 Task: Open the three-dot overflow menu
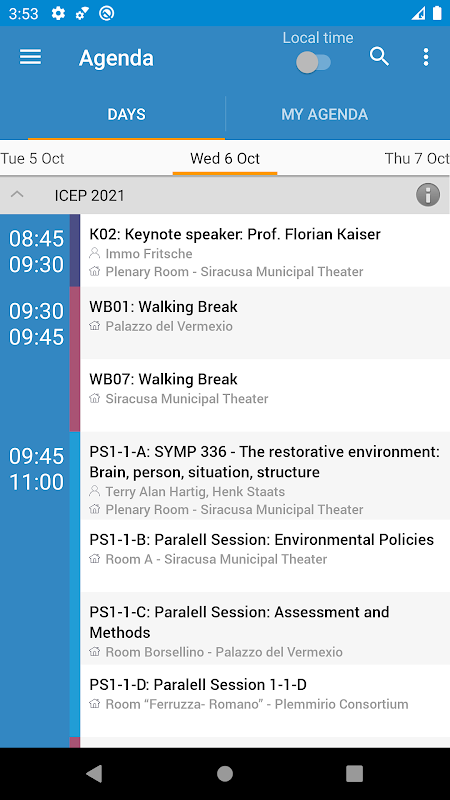coord(426,57)
